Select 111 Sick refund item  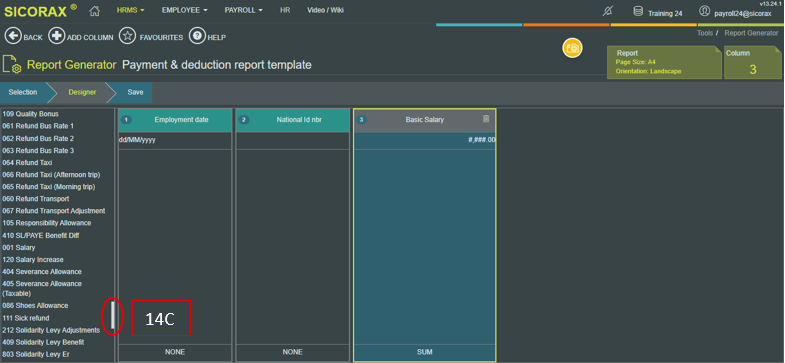click(x=26, y=318)
